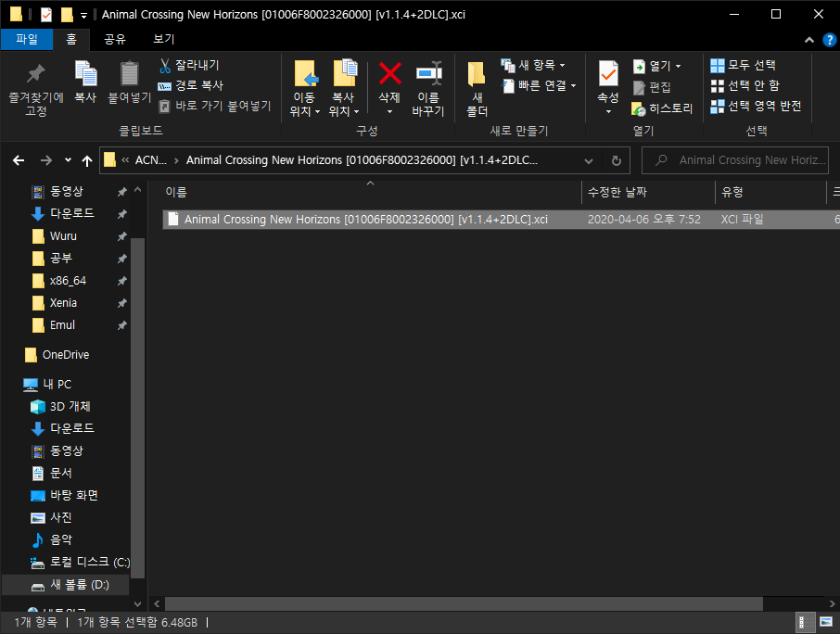Create a new folder (새 폴더)
Screen dimensions: 840x634
click(477, 88)
